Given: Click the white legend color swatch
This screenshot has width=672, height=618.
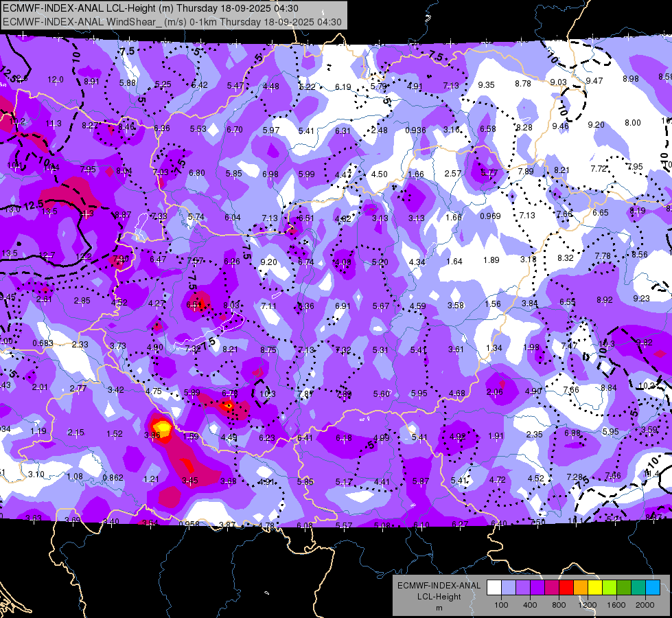Looking at the screenshot, I should pyautogui.click(x=494, y=588).
